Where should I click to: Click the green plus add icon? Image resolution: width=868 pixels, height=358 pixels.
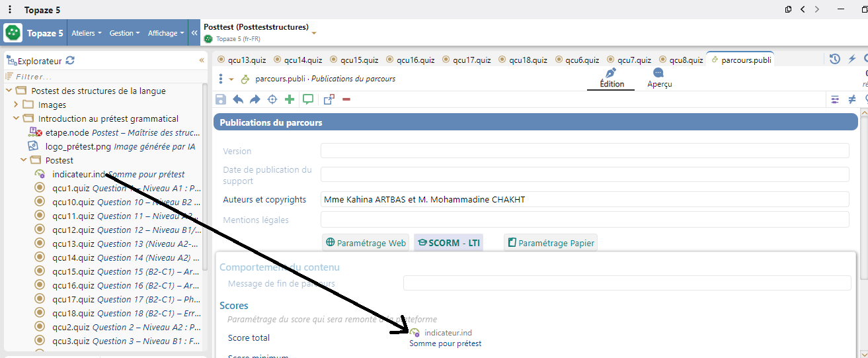290,99
